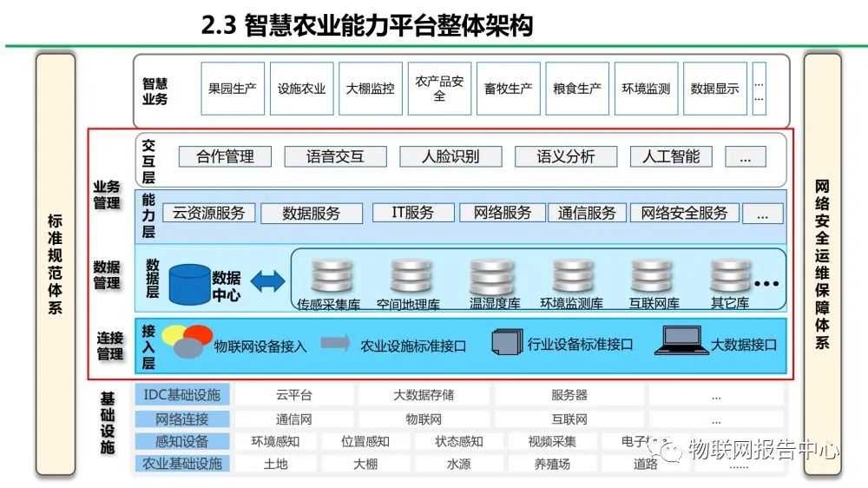Click the 云资源服务 box

point(209,213)
